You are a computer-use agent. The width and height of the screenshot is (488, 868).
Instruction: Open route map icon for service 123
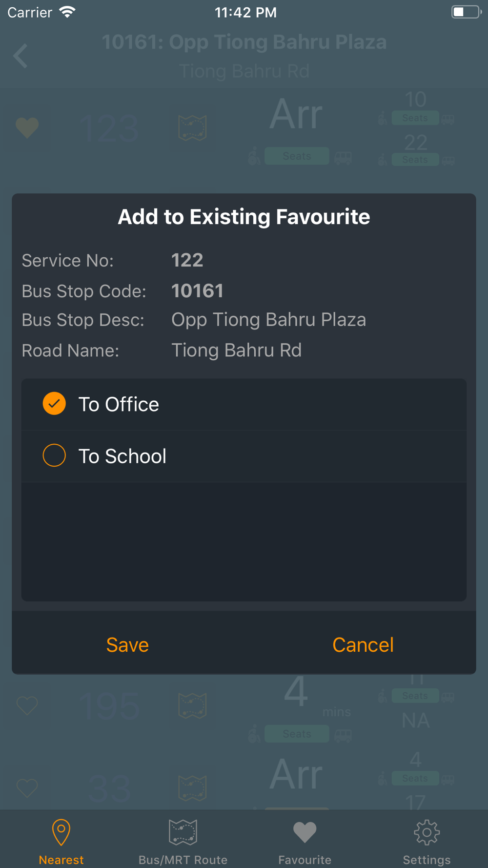(192, 128)
